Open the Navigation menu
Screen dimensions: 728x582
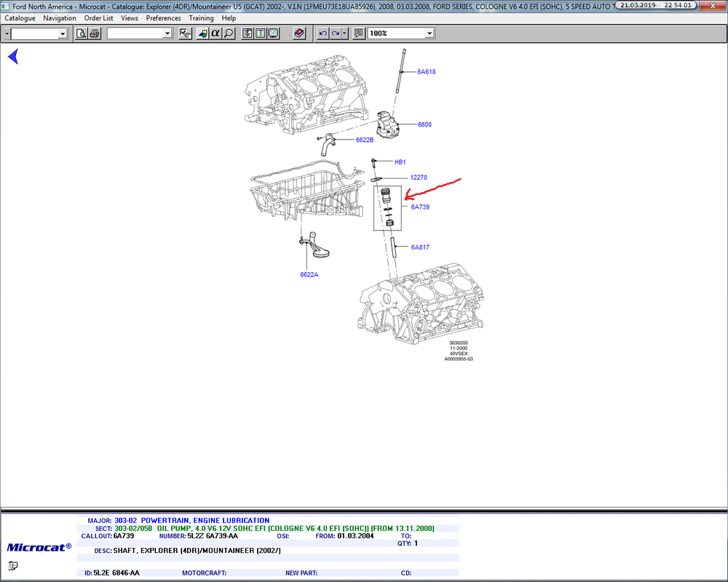(60, 18)
